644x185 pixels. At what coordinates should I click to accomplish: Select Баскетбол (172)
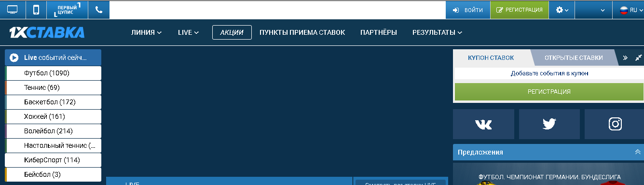53,102
